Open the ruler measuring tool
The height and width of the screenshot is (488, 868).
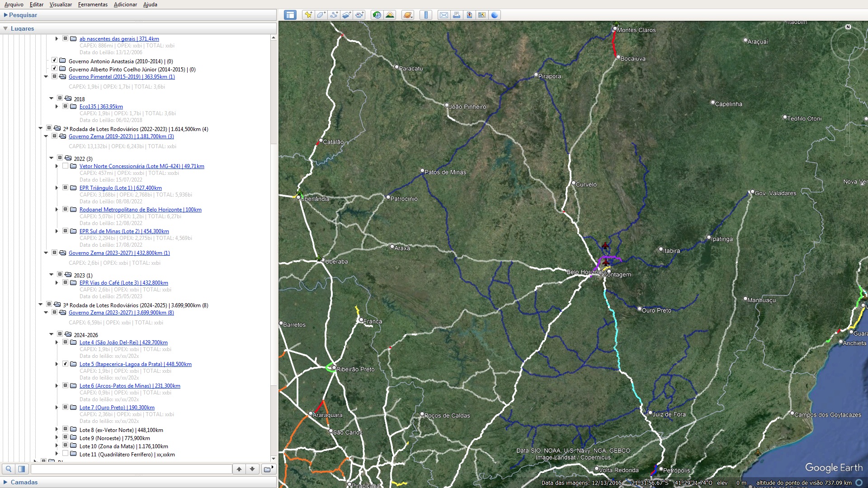point(426,15)
